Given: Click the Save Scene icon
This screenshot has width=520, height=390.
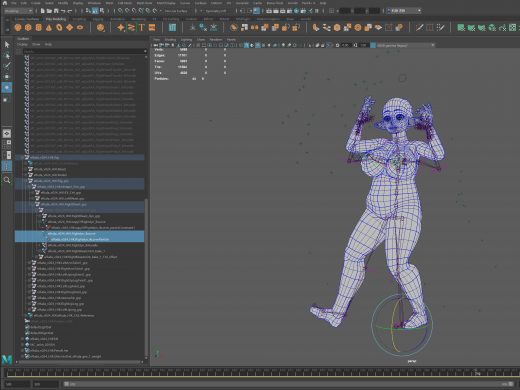Looking at the screenshot, I should (56, 11).
